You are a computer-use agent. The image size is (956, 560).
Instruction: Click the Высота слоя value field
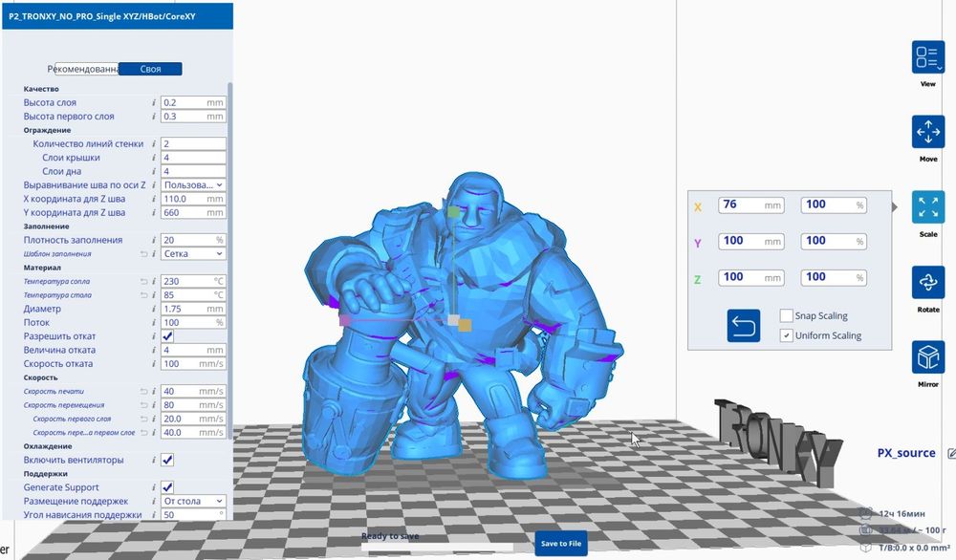[193, 102]
